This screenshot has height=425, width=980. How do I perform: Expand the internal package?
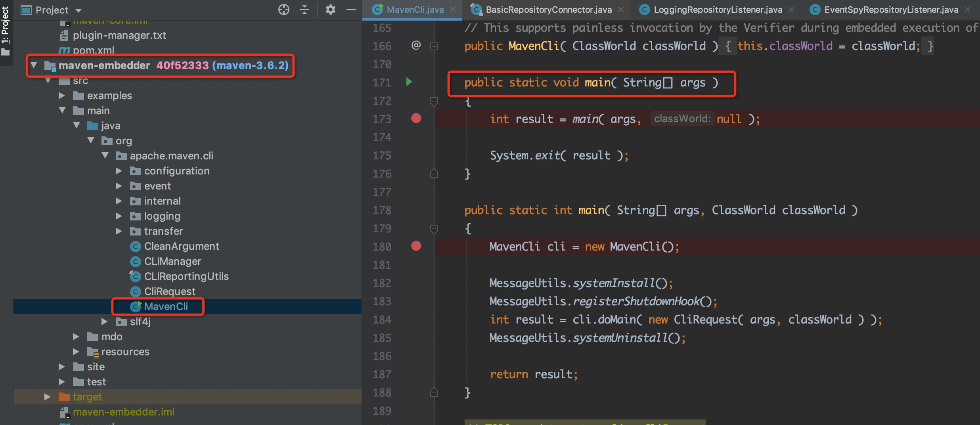click(x=119, y=201)
